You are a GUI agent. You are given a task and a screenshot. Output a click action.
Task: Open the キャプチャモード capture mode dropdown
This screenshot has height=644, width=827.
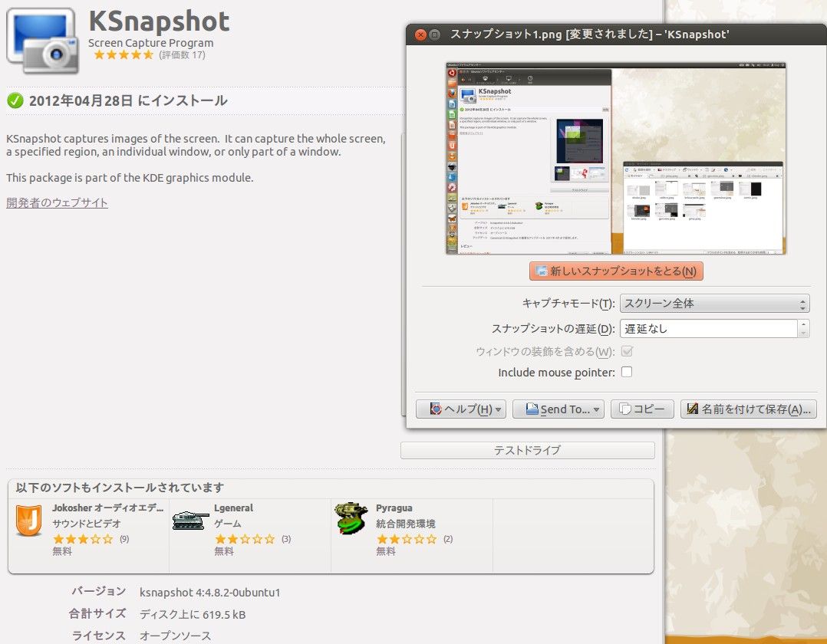pos(715,304)
